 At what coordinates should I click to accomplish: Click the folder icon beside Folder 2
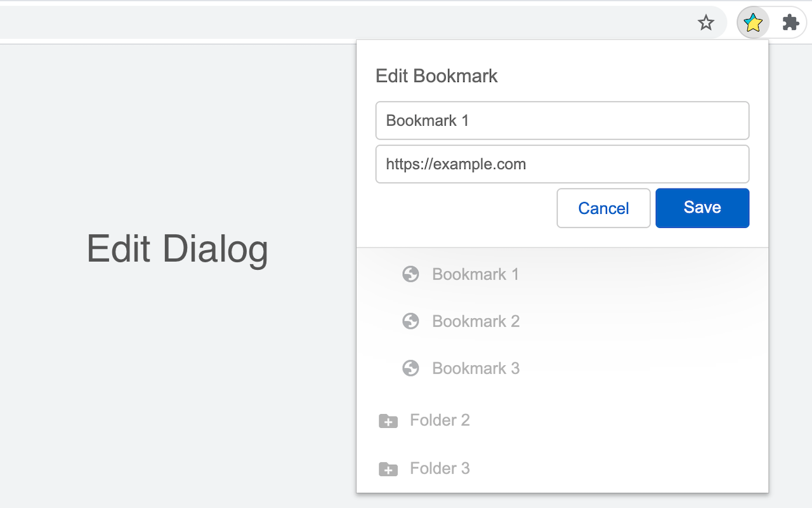(x=388, y=420)
